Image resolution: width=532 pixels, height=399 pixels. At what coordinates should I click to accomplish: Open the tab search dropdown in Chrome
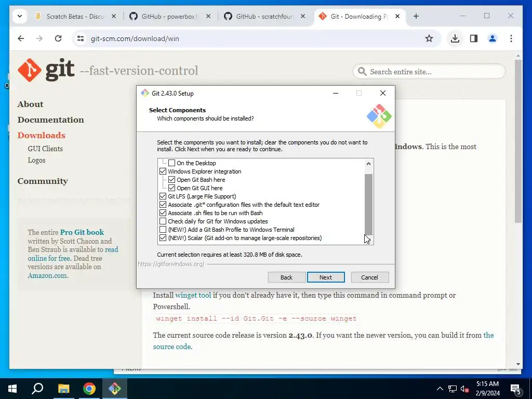[x=20, y=16]
